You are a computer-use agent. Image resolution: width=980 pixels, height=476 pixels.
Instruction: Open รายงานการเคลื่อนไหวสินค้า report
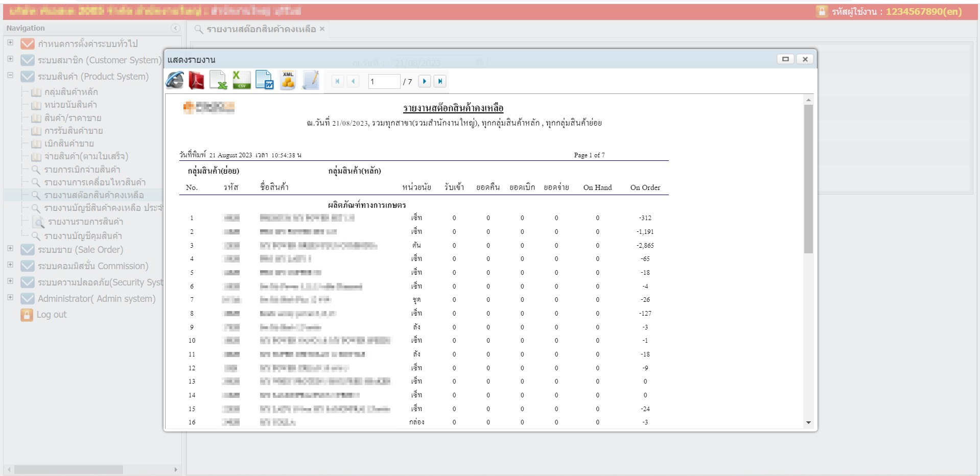(x=95, y=182)
